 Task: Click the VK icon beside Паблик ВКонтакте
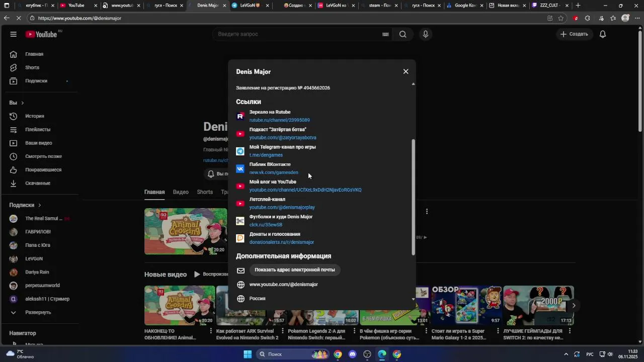tap(240, 168)
